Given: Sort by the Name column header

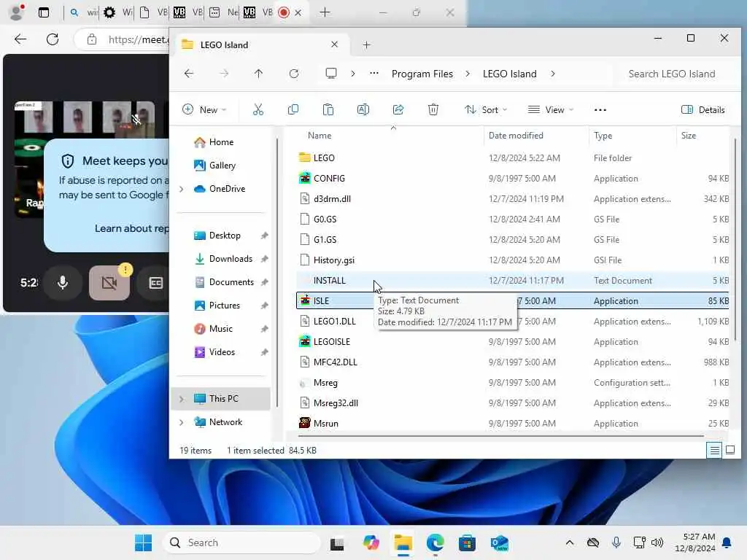Looking at the screenshot, I should click(320, 136).
